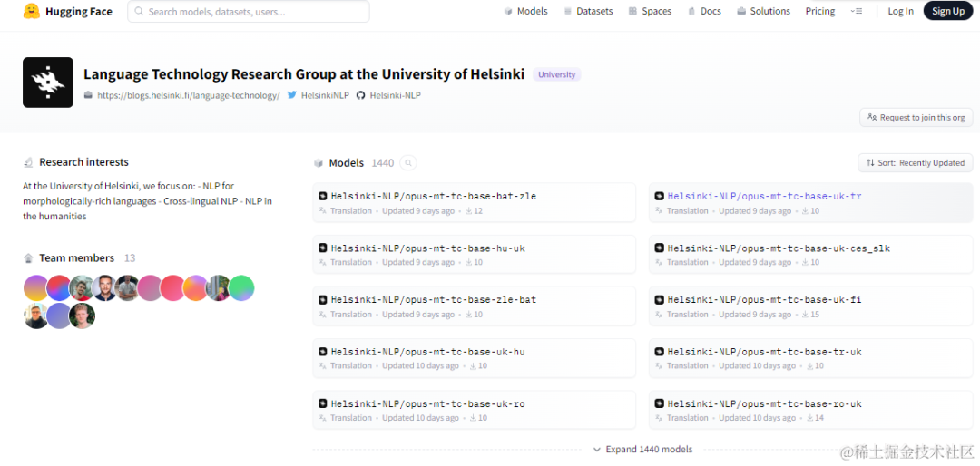The image size is (980, 466).
Task: Click the search icon next to Models 1440
Action: (x=408, y=163)
